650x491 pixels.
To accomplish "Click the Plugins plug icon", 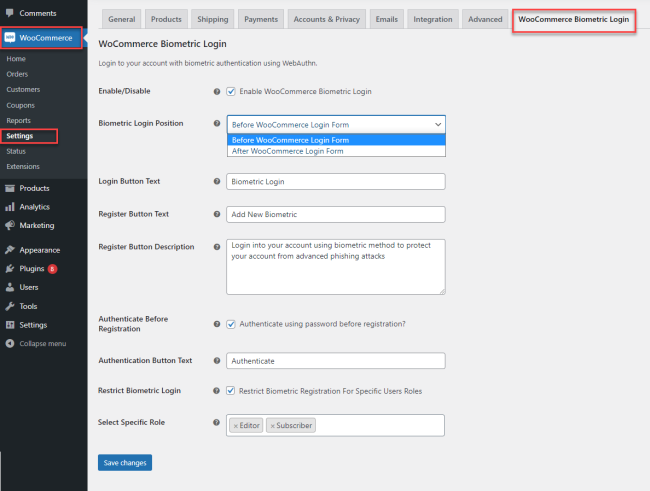I will (10, 269).
